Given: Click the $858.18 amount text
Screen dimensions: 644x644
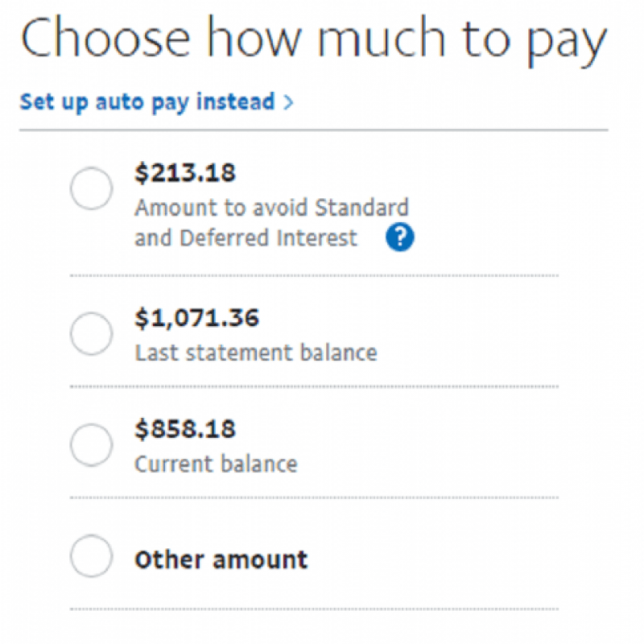Looking at the screenshot, I should click(185, 428).
